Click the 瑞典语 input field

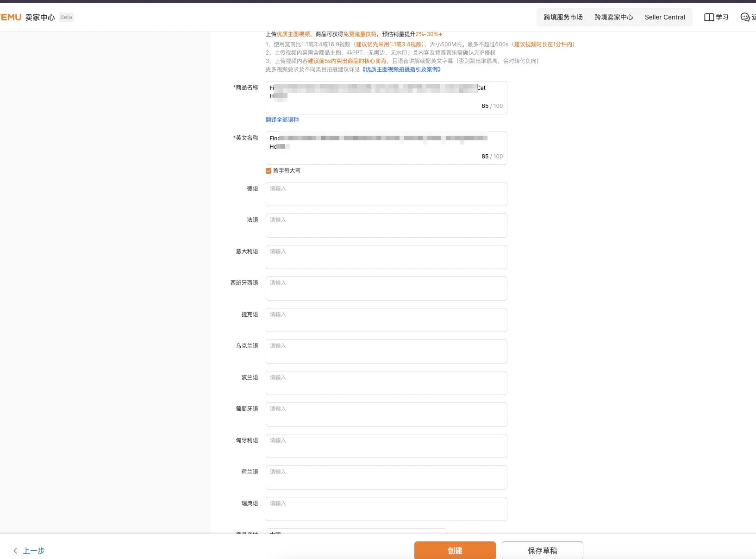click(x=386, y=509)
